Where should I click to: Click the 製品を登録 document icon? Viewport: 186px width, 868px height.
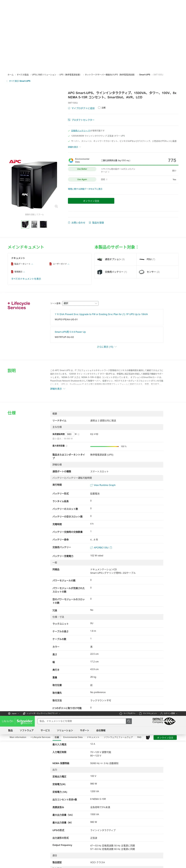[90, 222]
